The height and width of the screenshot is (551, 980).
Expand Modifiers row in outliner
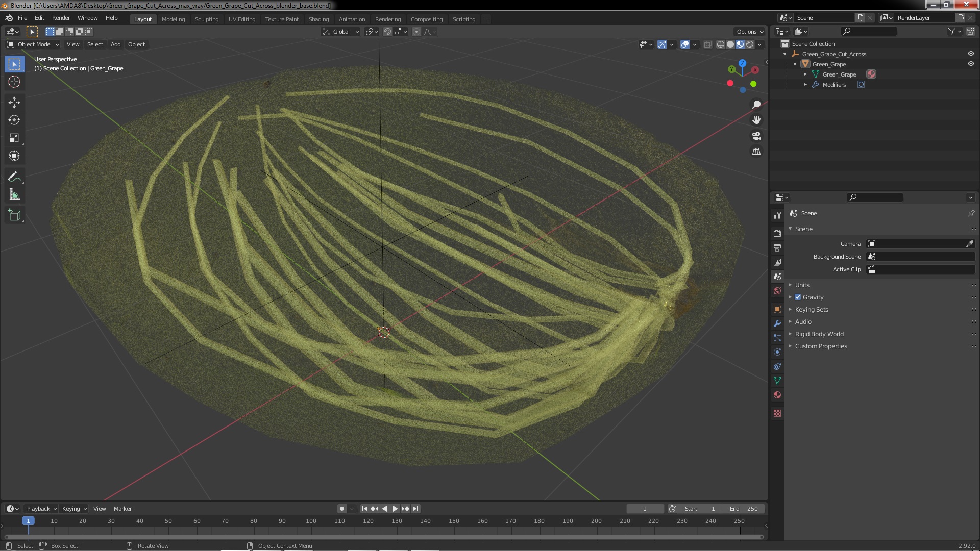(x=805, y=85)
